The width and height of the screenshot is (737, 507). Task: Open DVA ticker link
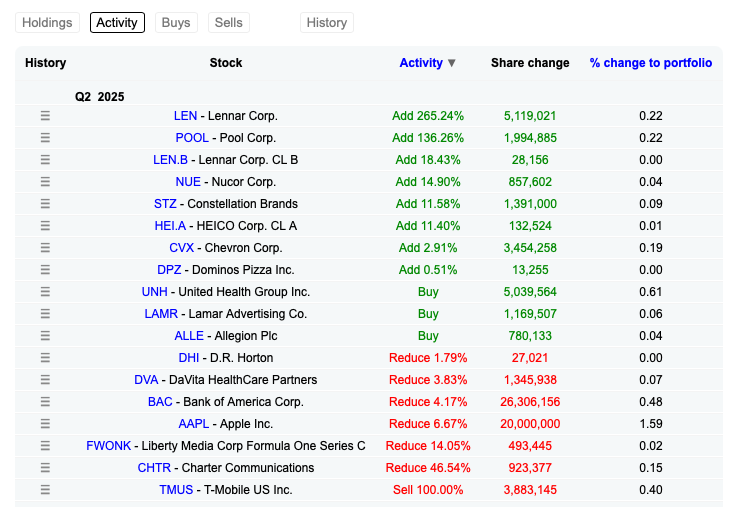(x=146, y=380)
